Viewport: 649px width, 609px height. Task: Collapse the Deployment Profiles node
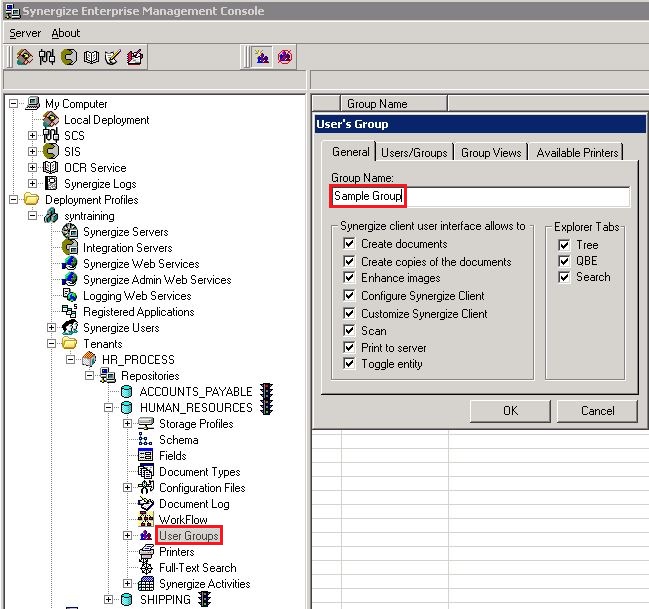click(14, 200)
